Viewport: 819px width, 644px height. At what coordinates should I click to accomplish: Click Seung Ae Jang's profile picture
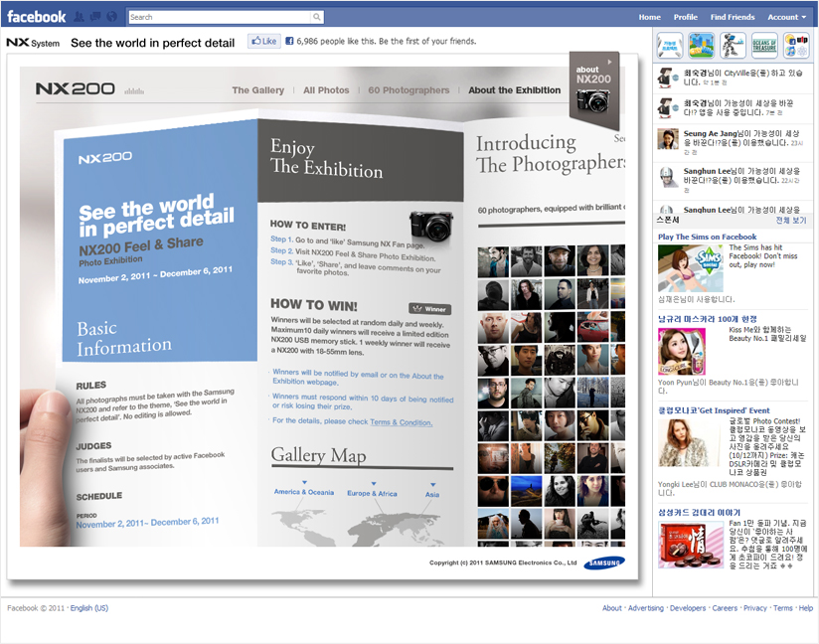pos(668,138)
